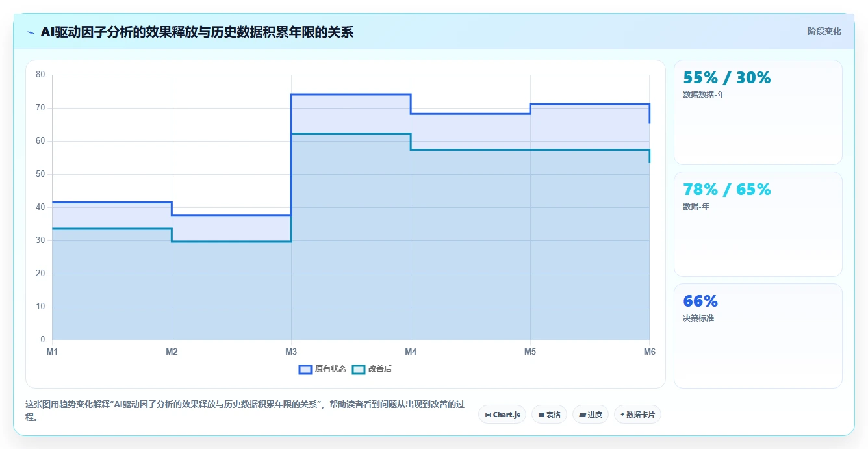This screenshot has width=868, height=449.
Task: Click the 80 y-axis tick label
Action: [x=40, y=75]
